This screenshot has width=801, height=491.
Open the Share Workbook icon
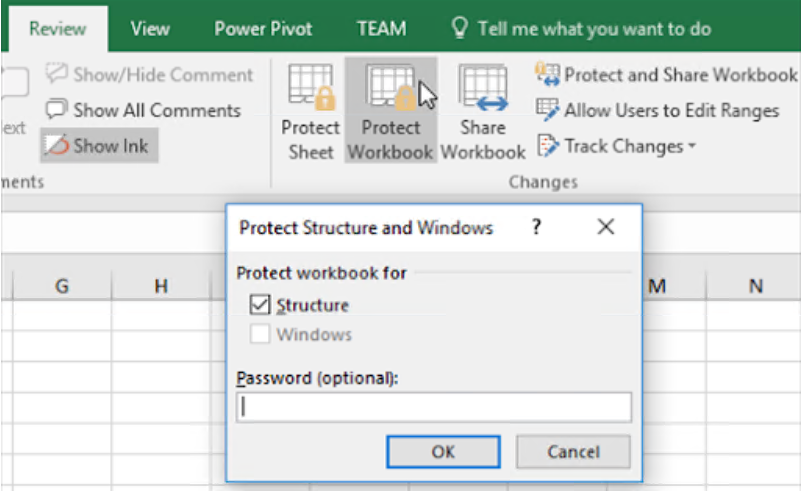pos(483,88)
